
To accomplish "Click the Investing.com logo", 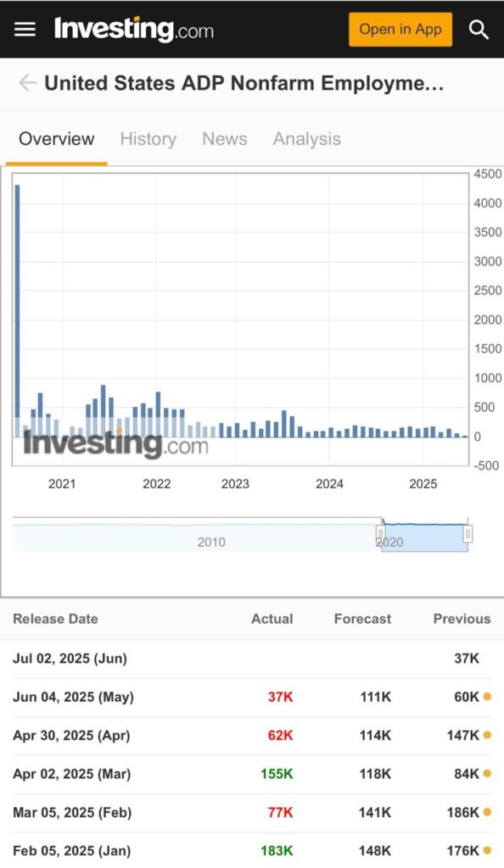I will [133, 30].
